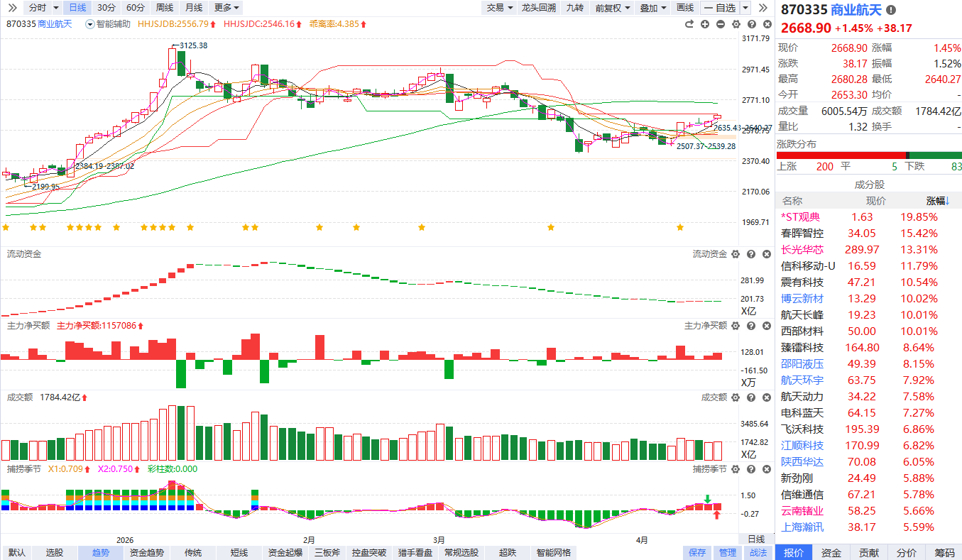Select the 控盘突破 template tab
The width and height of the screenshot is (962, 560).
pyautogui.click(x=369, y=553)
